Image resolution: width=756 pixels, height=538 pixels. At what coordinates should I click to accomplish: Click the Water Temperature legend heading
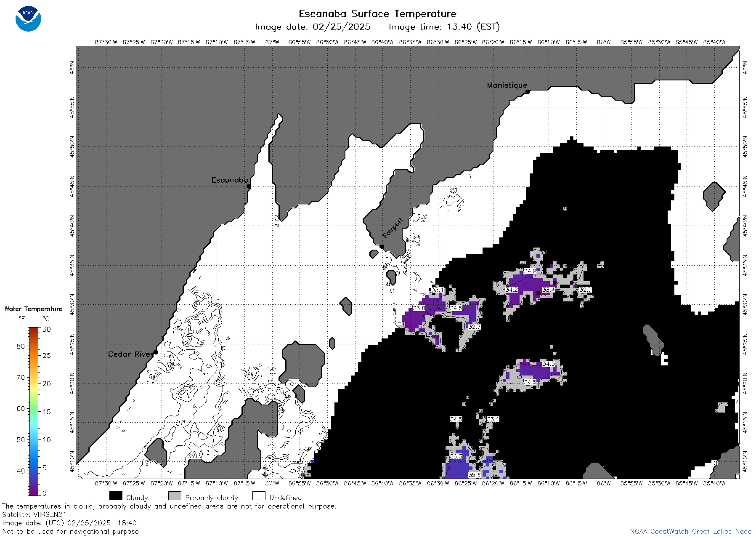coord(34,309)
